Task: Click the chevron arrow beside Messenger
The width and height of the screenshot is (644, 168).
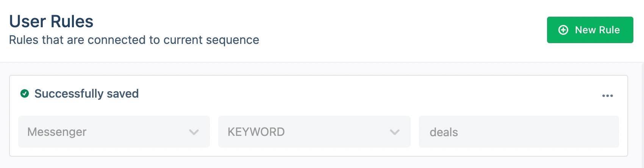Action: [194, 132]
